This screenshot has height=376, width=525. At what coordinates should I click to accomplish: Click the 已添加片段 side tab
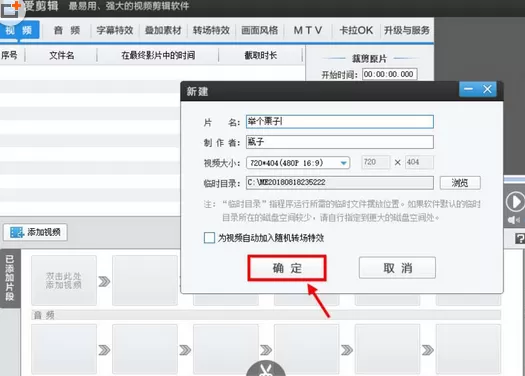tap(10, 278)
